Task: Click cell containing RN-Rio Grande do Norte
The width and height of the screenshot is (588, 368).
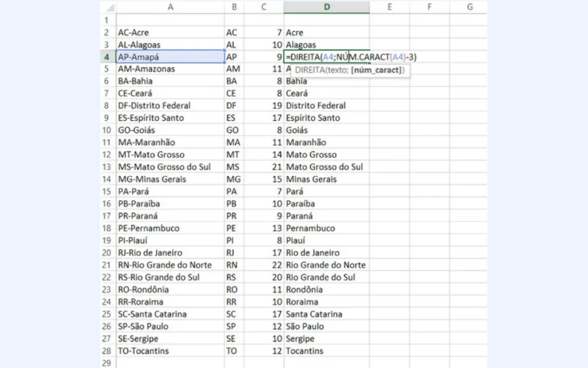Action: [170, 265]
